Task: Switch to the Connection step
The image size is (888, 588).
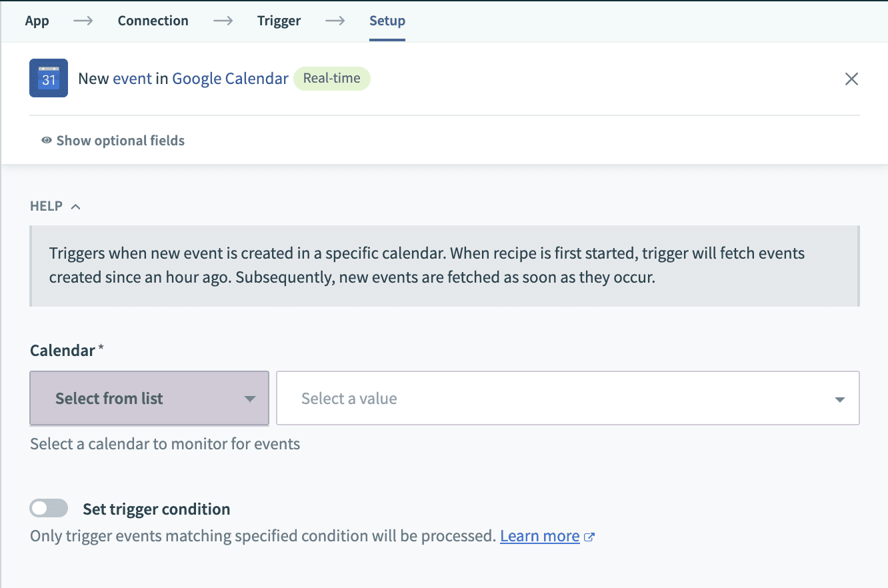Action: [x=153, y=21]
